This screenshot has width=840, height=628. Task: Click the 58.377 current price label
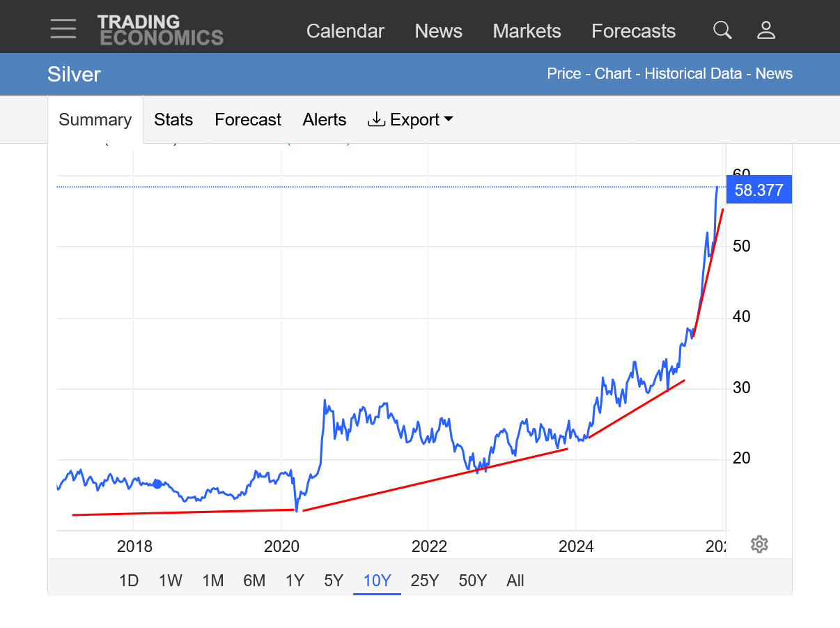759,190
